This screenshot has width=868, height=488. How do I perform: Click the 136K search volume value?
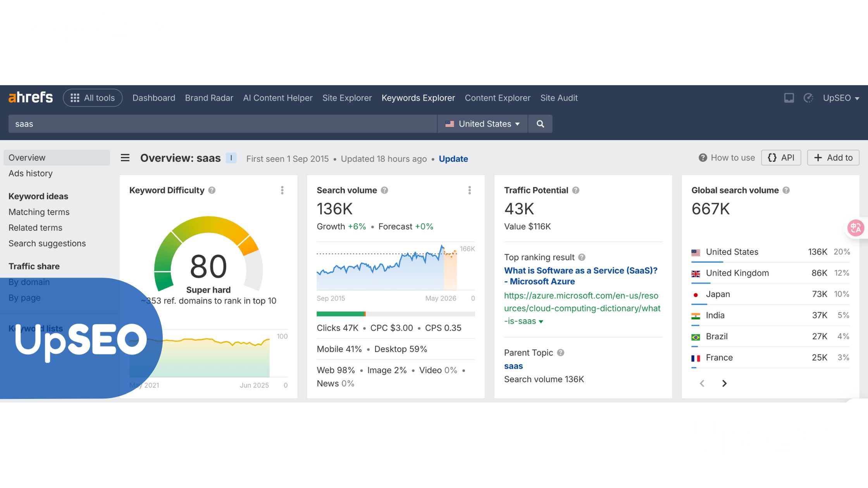click(335, 209)
